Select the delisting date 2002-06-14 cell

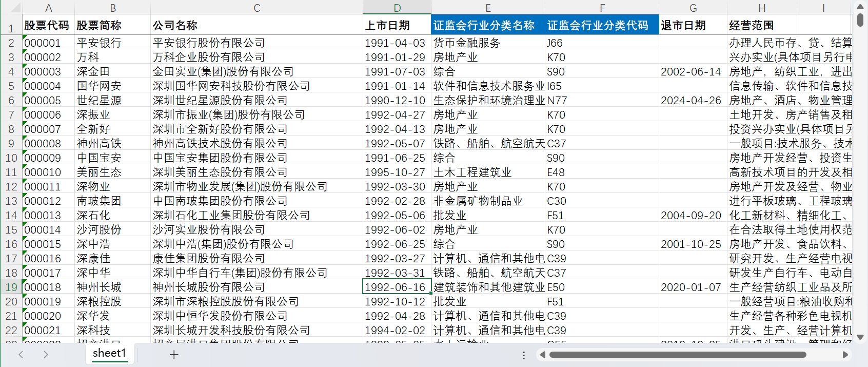(693, 72)
